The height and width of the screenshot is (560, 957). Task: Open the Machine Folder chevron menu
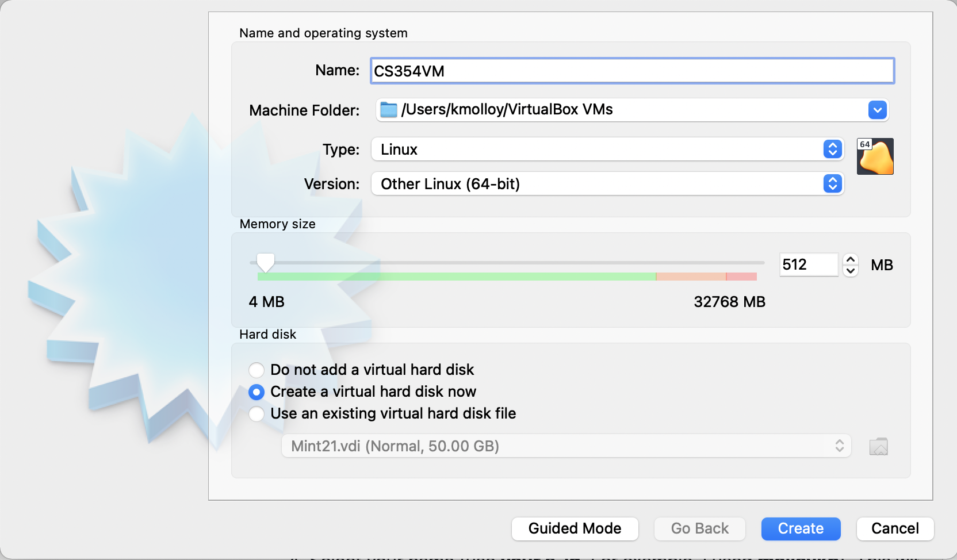click(877, 109)
